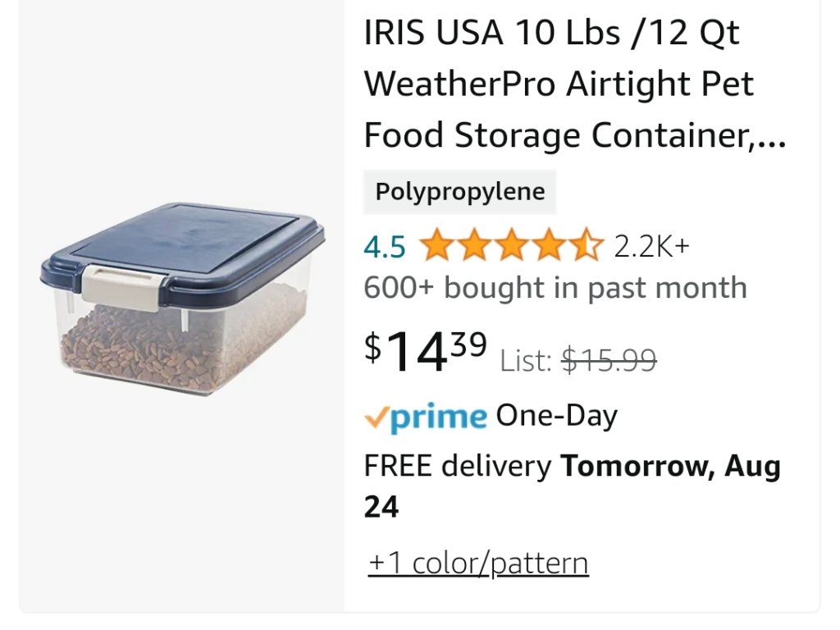Click the crossed-out $15.99 list price
The image size is (840, 630).
click(x=609, y=359)
